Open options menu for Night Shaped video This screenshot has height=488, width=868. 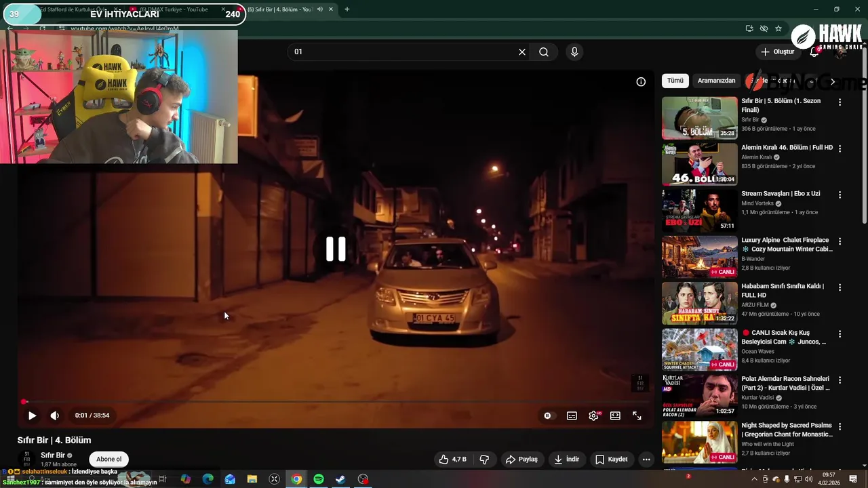(x=840, y=427)
